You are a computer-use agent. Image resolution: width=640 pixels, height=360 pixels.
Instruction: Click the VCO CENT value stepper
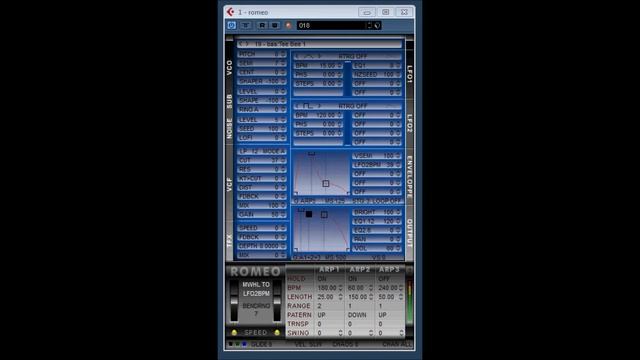pos(282,72)
